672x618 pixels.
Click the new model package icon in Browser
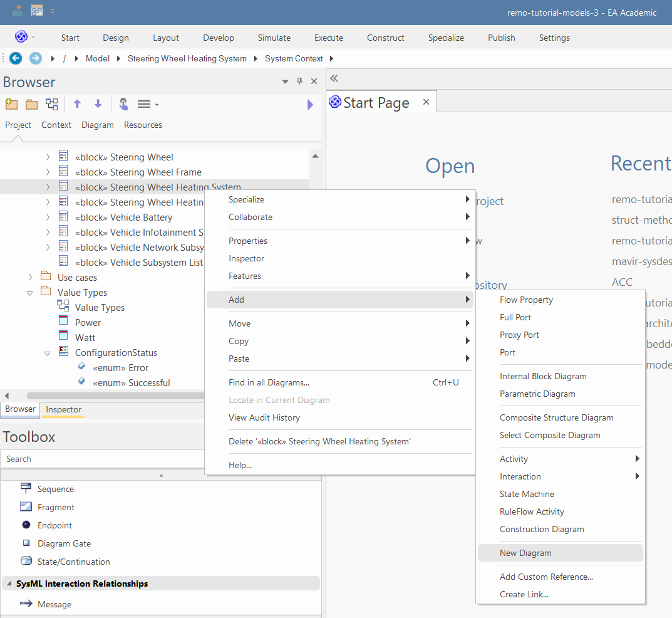coord(11,104)
